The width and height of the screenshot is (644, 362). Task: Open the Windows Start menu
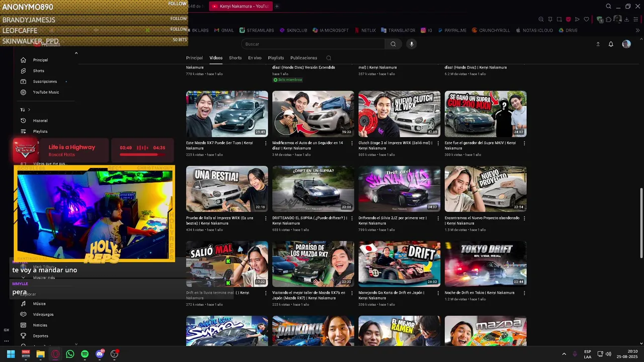(x=11, y=354)
